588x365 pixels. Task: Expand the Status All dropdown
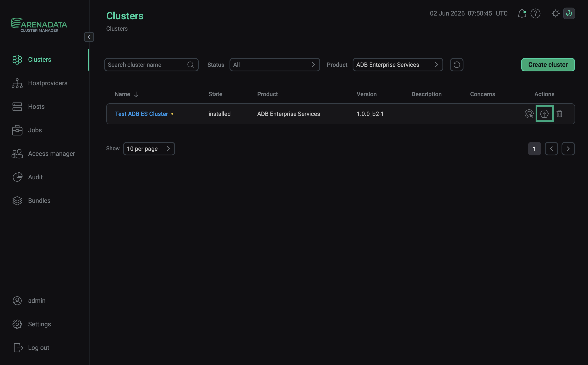pyautogui.click(x=274, y=65)
